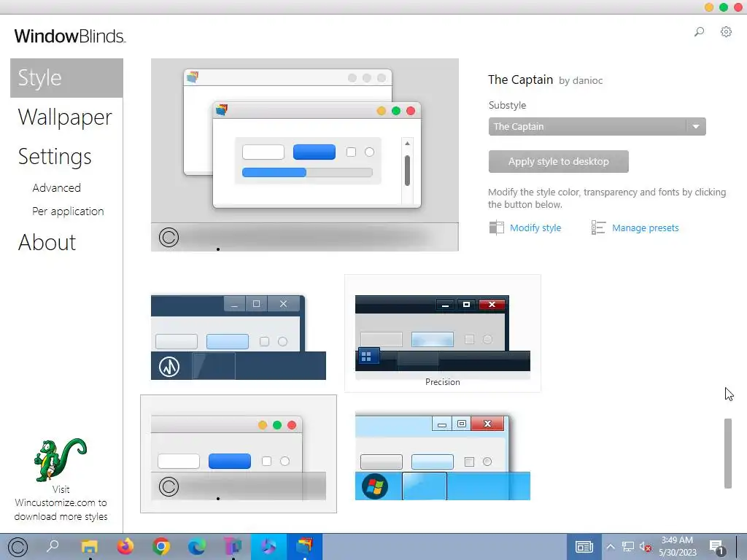The image size is (747, 560).
Task: Click the large Captain style preview image
Action: click(x=305, y=155)
